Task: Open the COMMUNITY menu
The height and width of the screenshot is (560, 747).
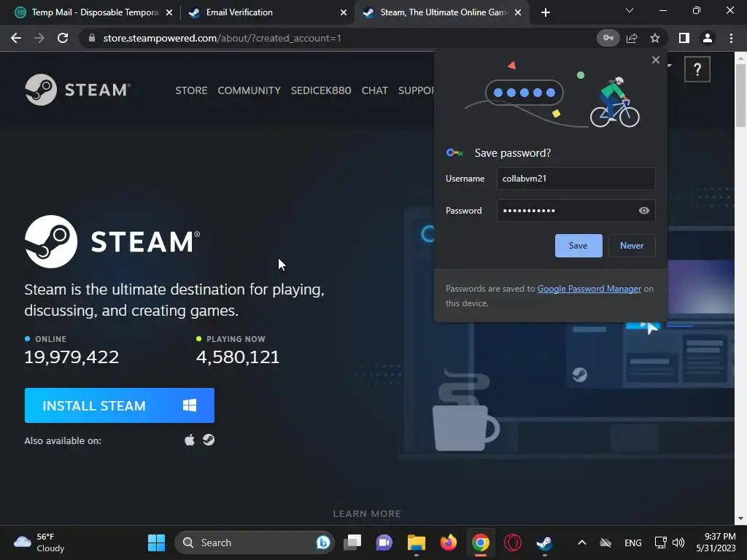Action: 249,90
